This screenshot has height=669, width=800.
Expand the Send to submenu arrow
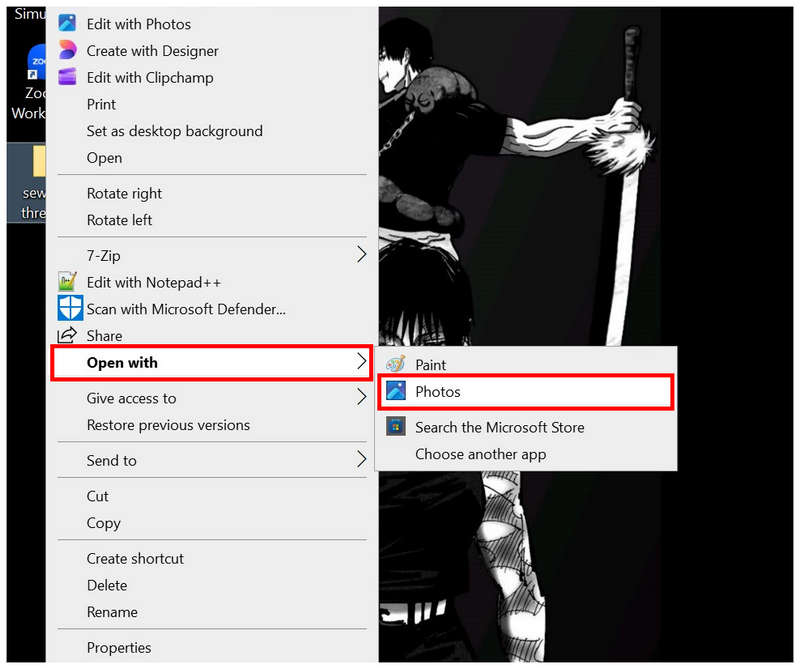[x=361, y=460]
